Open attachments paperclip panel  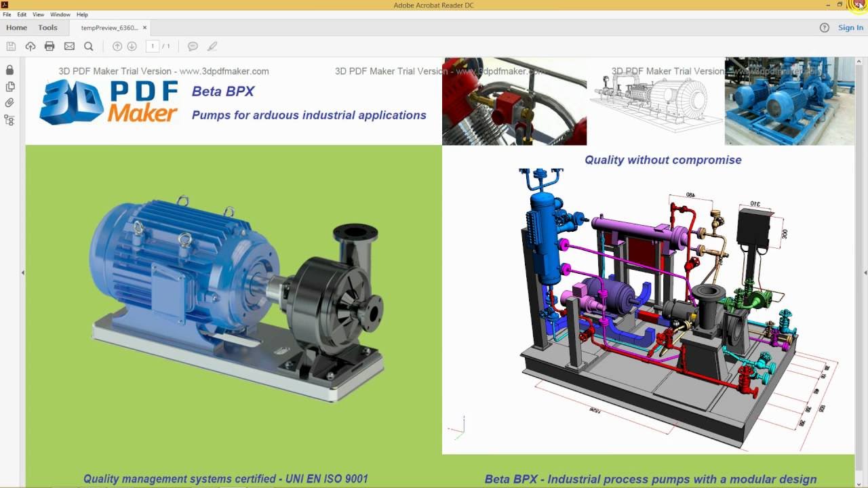point(9,103)
